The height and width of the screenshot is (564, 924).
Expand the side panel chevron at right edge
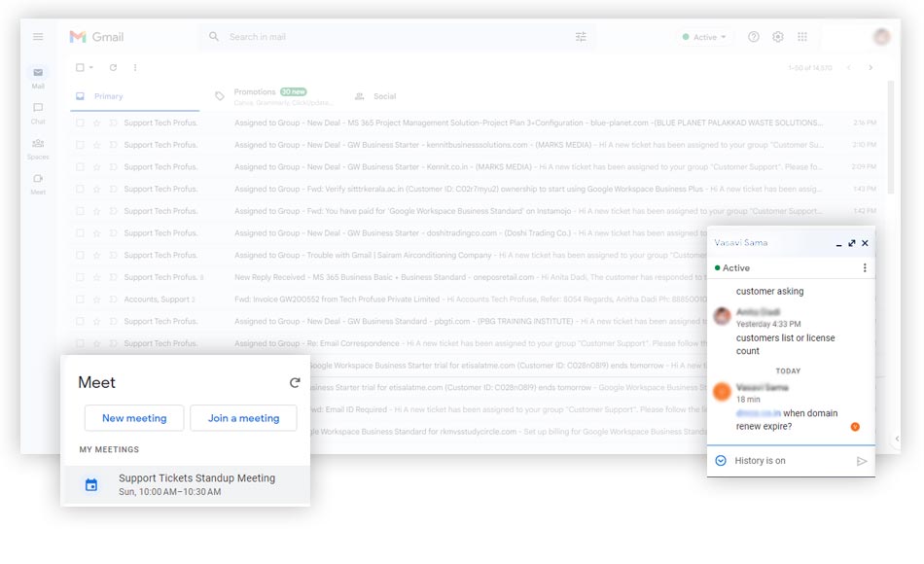point(897,439)
